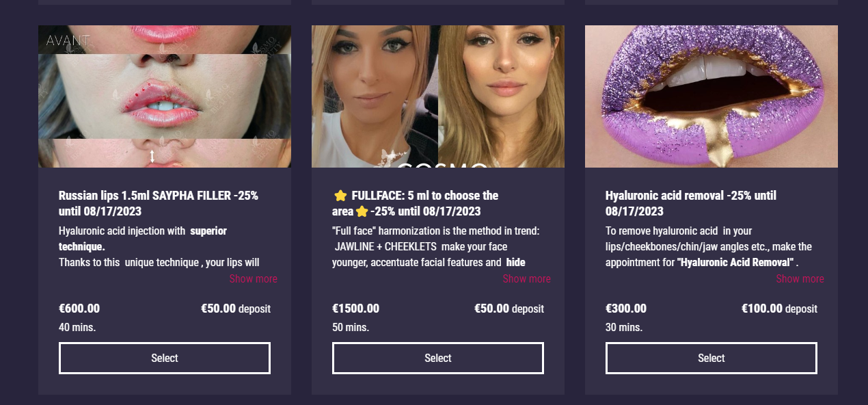Open the purple glitter lips image
This screenshot has width=868, height=405.
click(711, 96)
